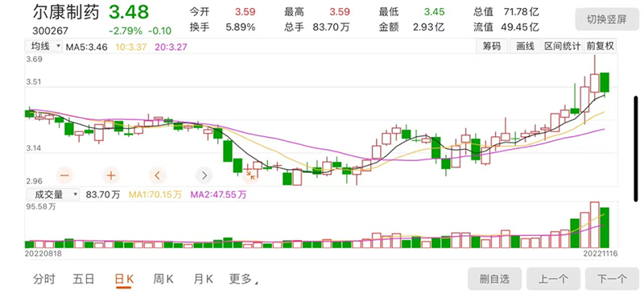Image resolution: width=644 pixels, height=298 pixels.
Task: Open the 成交量 indicator dropdown
Action: [52, 194]
